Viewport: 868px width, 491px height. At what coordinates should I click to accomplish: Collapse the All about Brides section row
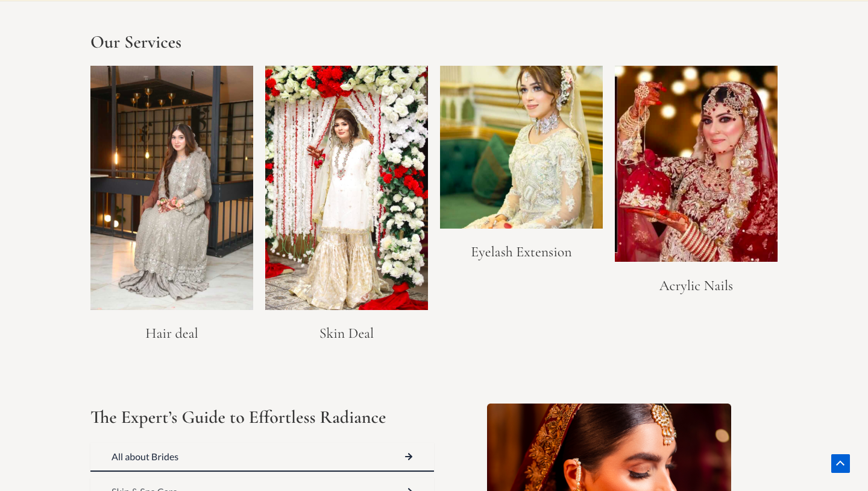pos(262,457)
